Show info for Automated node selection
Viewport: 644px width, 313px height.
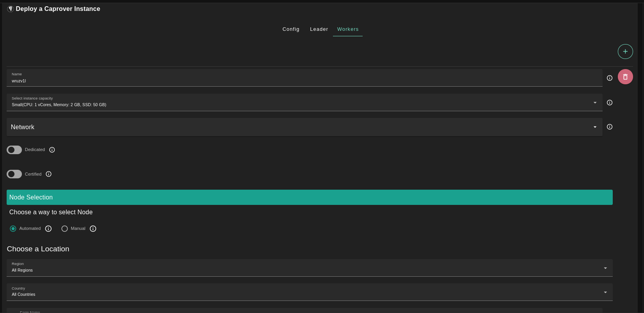48,229
